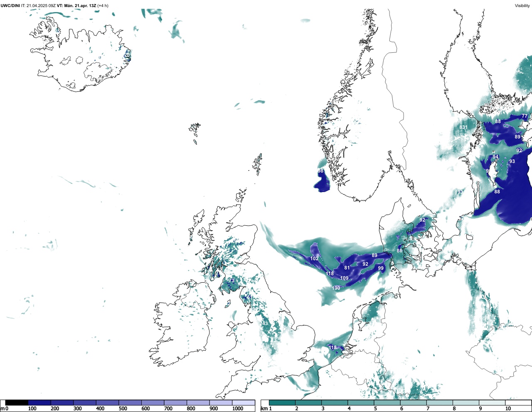Click the '190' value on the map
The image size is (532, 412).
[336, 288]
